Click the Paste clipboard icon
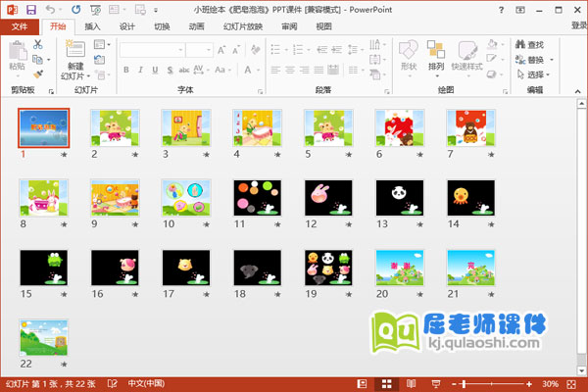 [18, 51]
